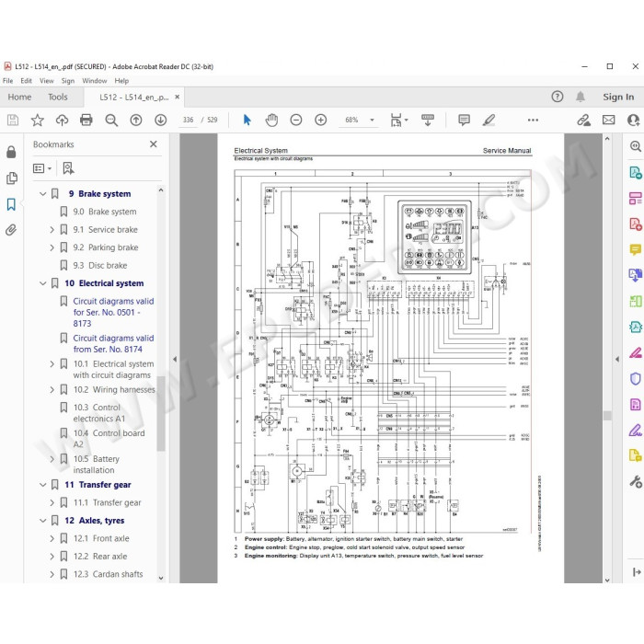The width and height of the screenshot is (644, 644).
Task: Select the Highlight text pen tool
Action: [x=489, y=120]
